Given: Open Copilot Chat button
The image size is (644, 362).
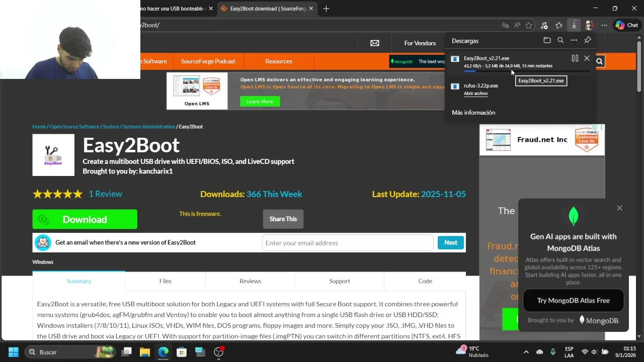Looking at the screenshot, I should pos(627,25).
